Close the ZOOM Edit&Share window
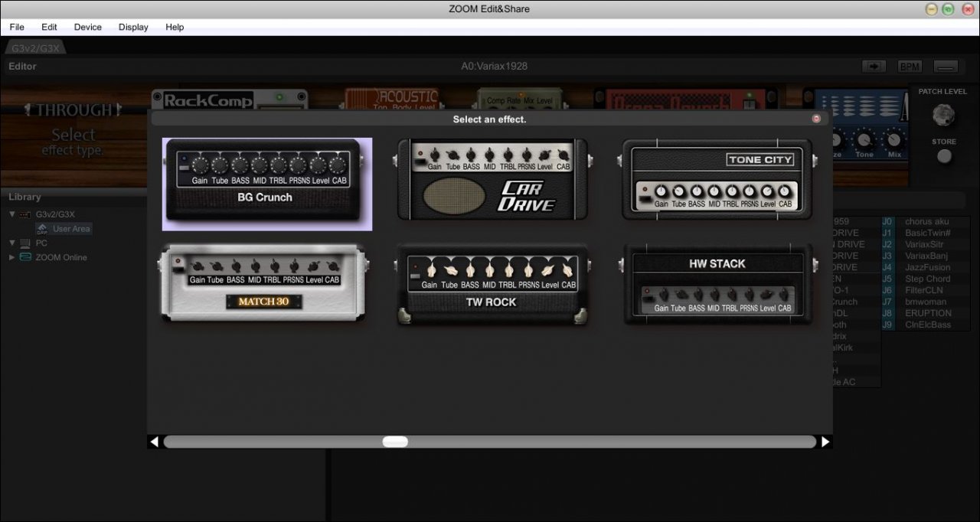Image resolution: width=980 pixels, height=522 pixels. coord(967,9)
